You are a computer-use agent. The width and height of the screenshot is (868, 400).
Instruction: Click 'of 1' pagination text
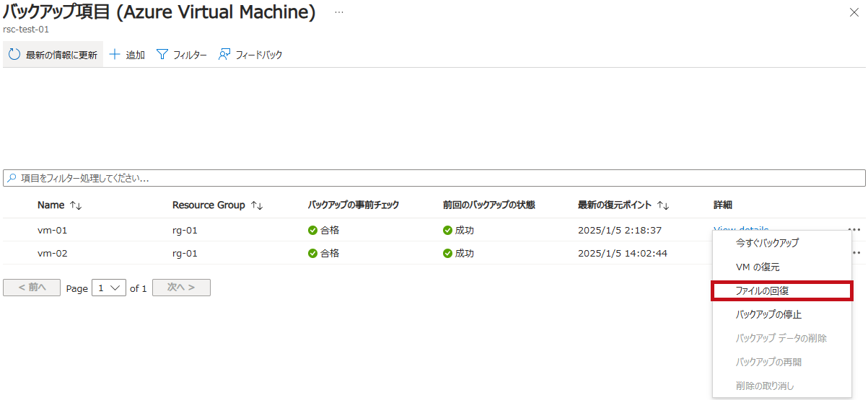coord(139,288)
